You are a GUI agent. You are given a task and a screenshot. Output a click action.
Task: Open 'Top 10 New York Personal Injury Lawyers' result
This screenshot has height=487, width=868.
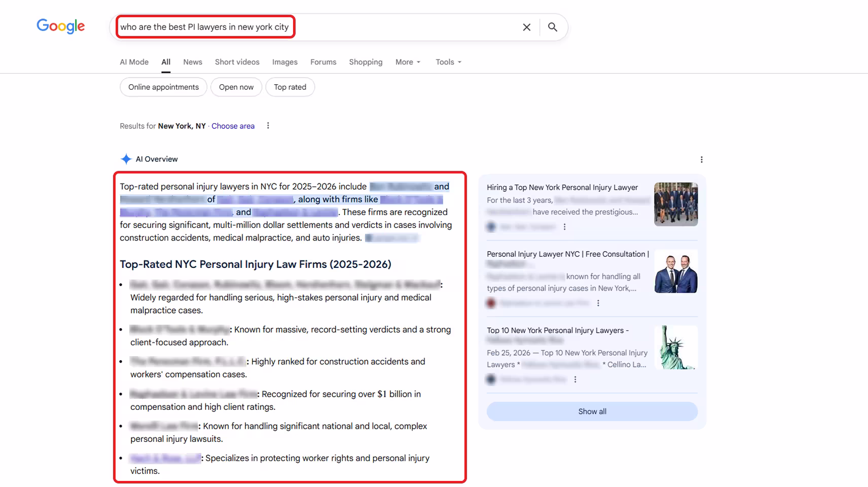click(558, 330)
